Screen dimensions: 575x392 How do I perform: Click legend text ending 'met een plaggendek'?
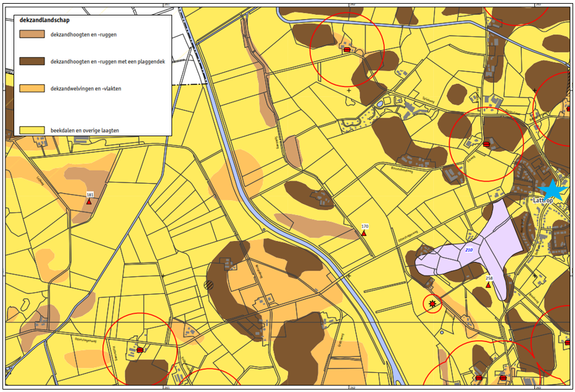[x=108, y=62]
